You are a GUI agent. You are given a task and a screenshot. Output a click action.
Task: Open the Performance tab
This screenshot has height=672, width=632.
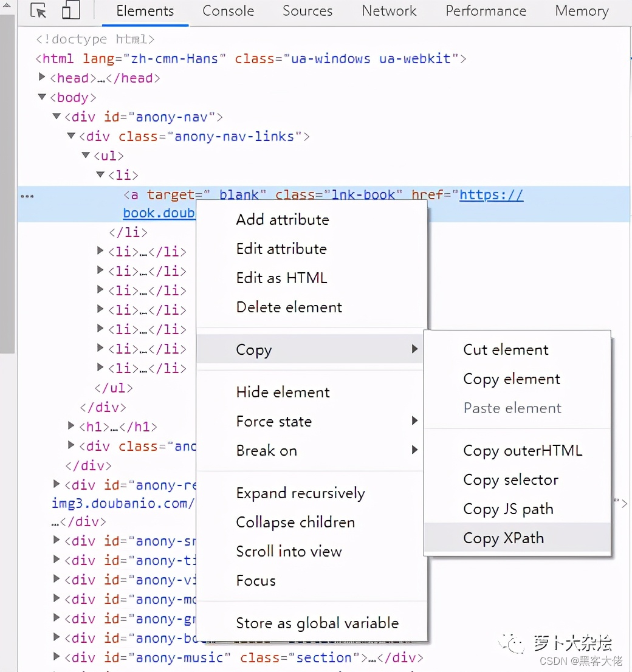tap(486, 11)
